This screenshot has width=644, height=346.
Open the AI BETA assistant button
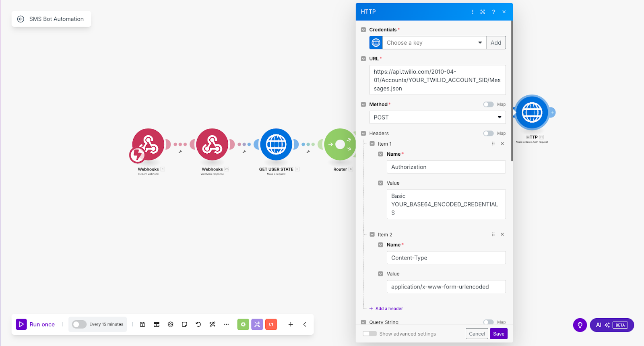coord(612,325)
